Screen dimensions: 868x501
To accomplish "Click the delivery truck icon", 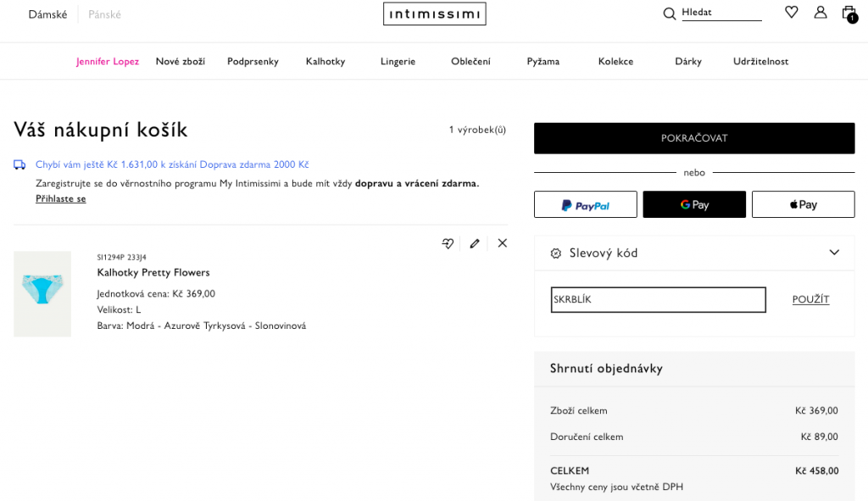I will pos(19,164).
